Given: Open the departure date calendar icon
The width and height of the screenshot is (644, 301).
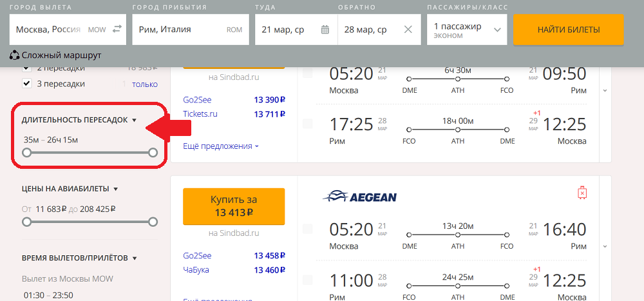Looking at the screenshot, I should 325,29.
